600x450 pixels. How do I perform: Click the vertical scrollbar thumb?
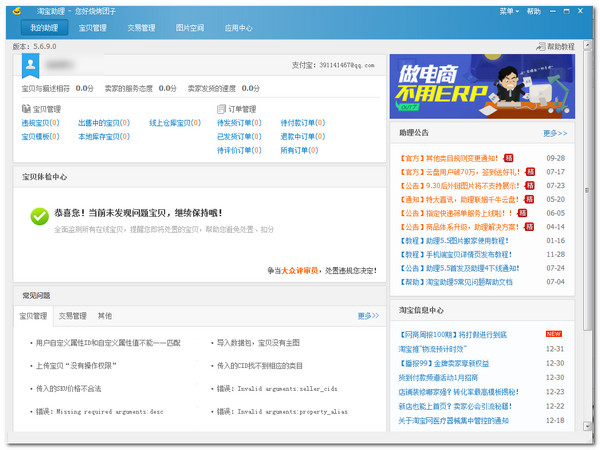[587, 190]
